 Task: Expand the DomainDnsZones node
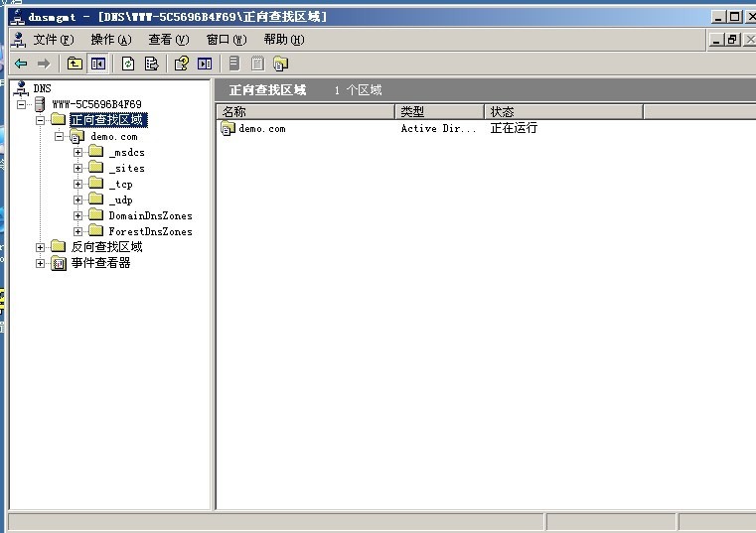77,216
